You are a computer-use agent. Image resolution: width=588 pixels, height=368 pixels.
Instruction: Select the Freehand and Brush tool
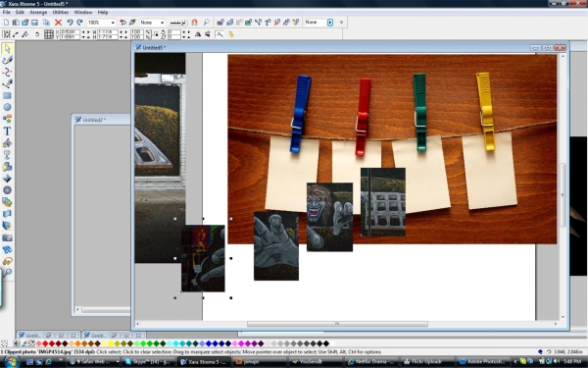[x=7, y=60]
